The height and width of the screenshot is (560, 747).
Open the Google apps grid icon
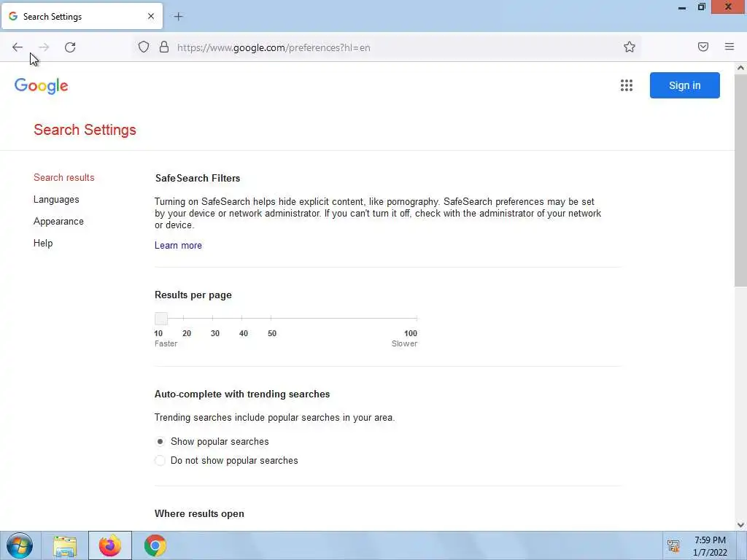click(x=627, y=85)
